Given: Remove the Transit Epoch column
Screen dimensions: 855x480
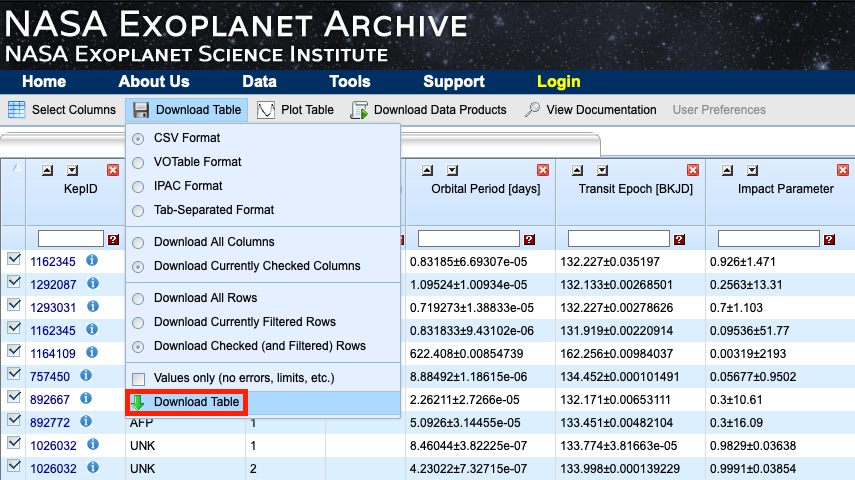Looking at the screenshot, I should pos(693,170).
